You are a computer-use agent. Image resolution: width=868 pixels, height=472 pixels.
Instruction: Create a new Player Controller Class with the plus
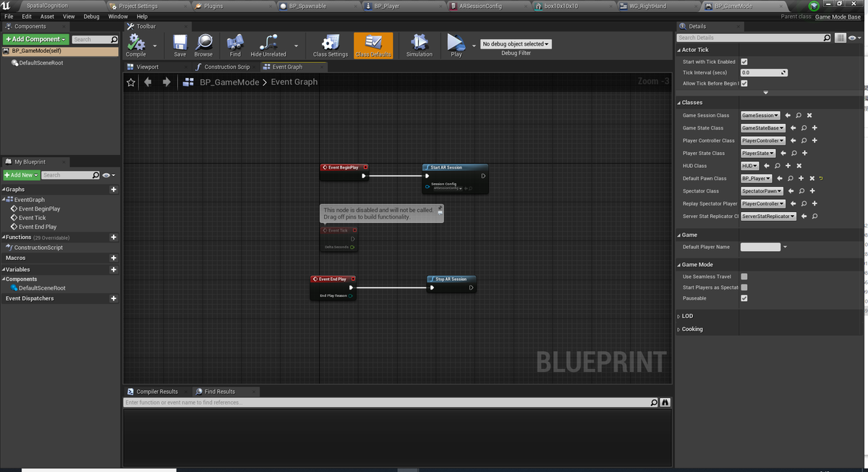click(814, 140)
